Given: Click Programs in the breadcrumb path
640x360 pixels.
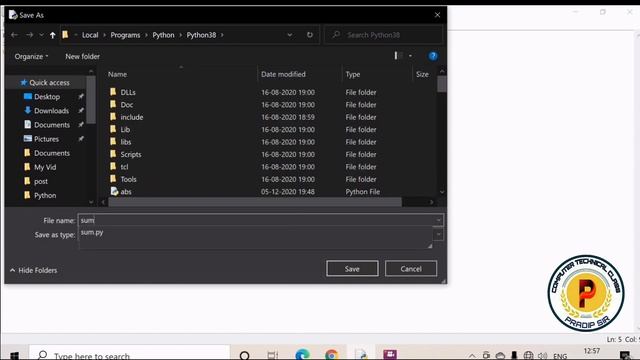Looking at the screenshot, I should point(125,35).
